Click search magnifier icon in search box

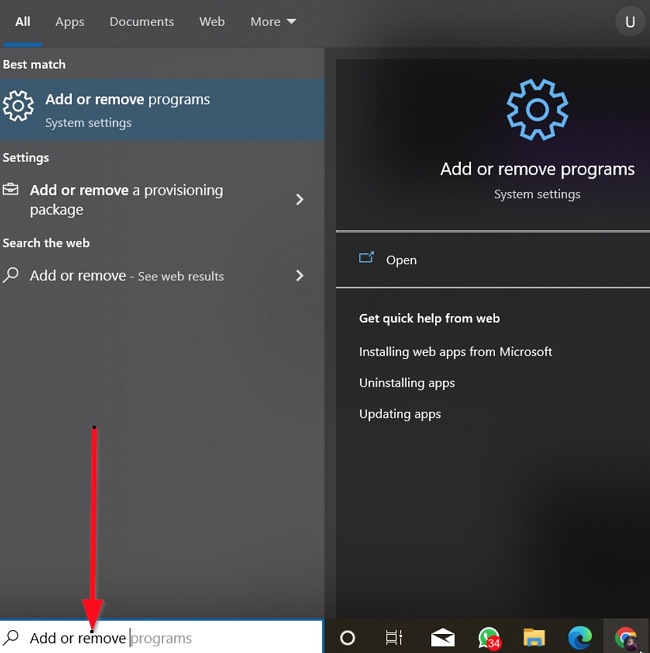point(11,637)
